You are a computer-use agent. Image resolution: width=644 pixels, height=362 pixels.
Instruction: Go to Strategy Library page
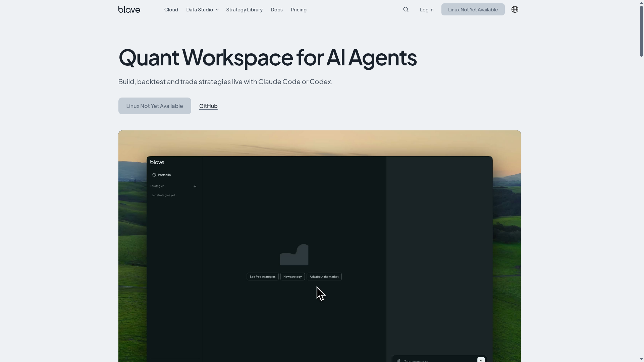(x=244, y=9)
